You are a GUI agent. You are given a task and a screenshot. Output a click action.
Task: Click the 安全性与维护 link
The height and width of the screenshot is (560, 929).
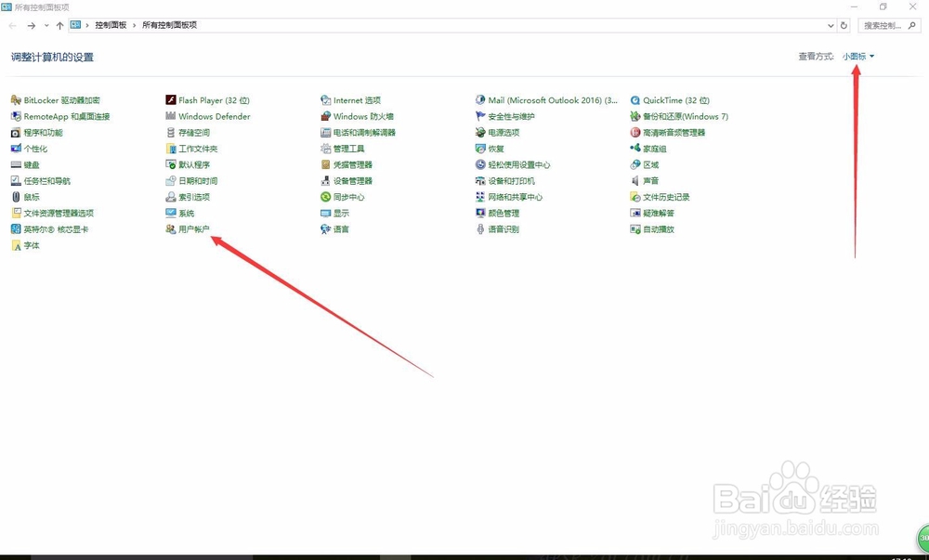click(511, 117)
